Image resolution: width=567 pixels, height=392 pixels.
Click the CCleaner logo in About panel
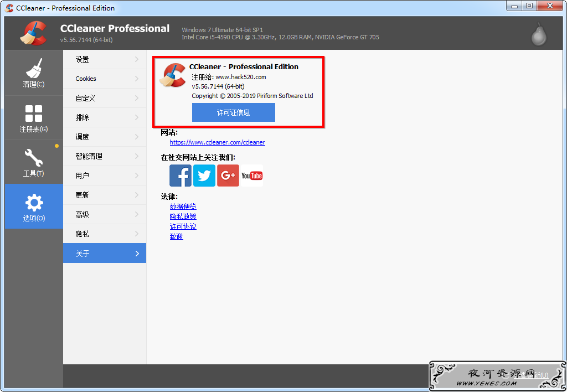(x=173, y=76)
